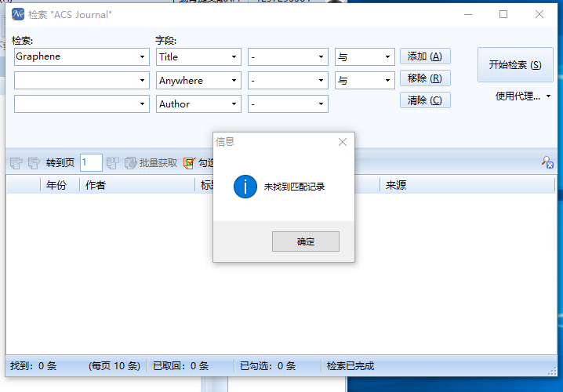Click the go-to-page icon beside page number
Screen dimensions: 563x392
[113, 163]
